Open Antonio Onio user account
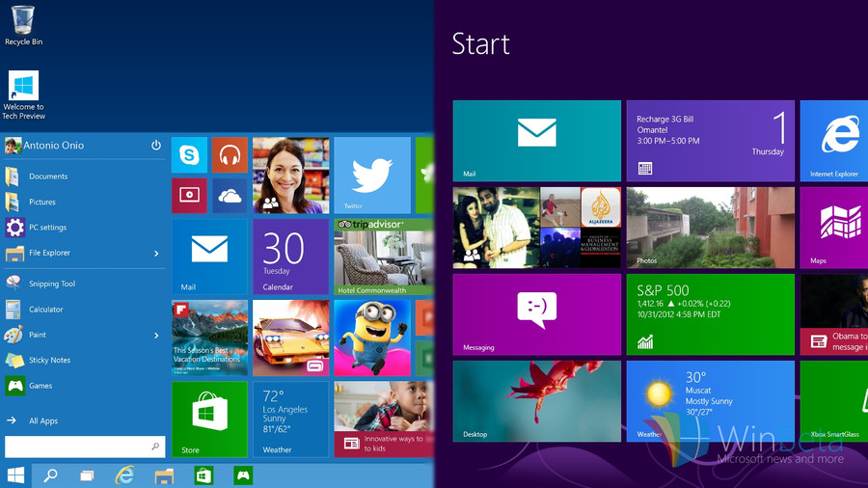The height and width of the screenshot is (488, 868). tap(44, 146)
